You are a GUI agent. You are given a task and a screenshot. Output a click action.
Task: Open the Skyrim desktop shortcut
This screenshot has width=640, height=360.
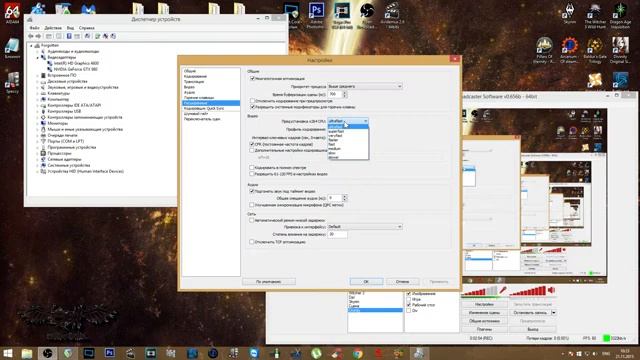click(x=569, y=13)
